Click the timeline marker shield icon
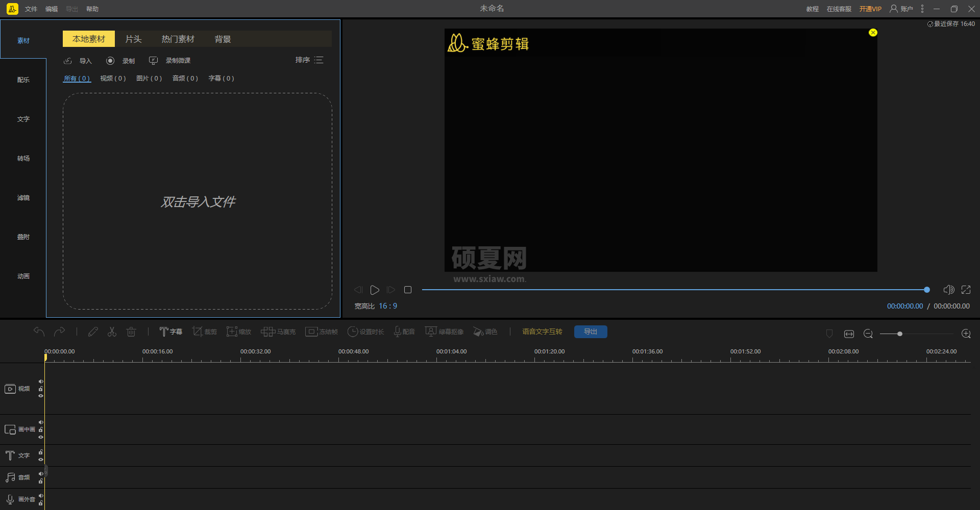Screen dimensions: 980x510 pos(829,334)
